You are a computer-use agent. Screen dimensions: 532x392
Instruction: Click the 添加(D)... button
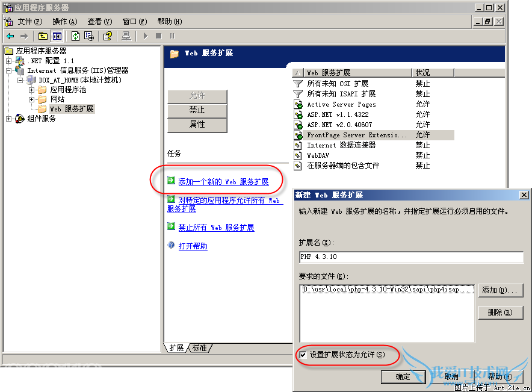[x=501, y=290]
